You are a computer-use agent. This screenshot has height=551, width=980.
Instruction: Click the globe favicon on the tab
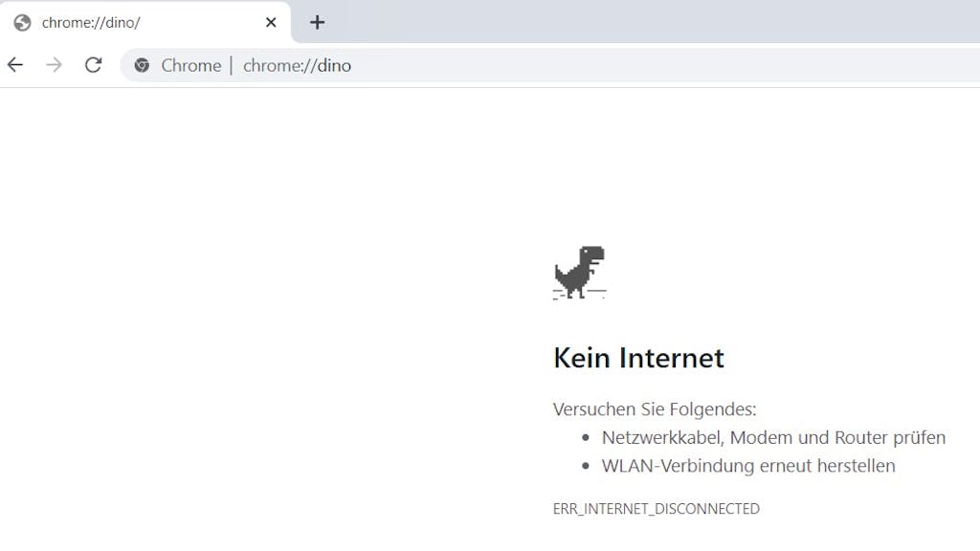coord(23,23)
